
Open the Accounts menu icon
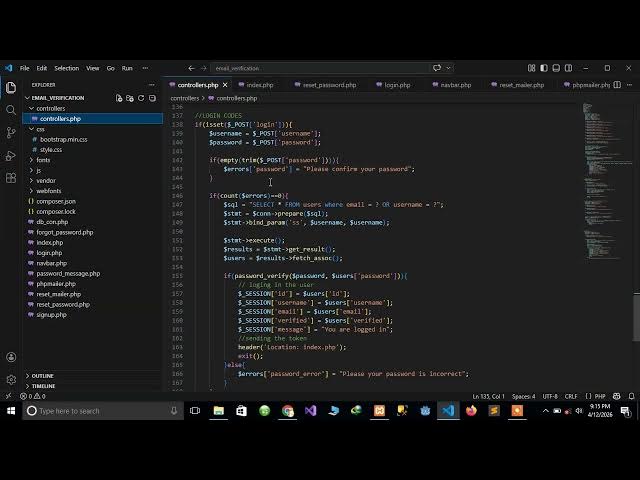11,357
